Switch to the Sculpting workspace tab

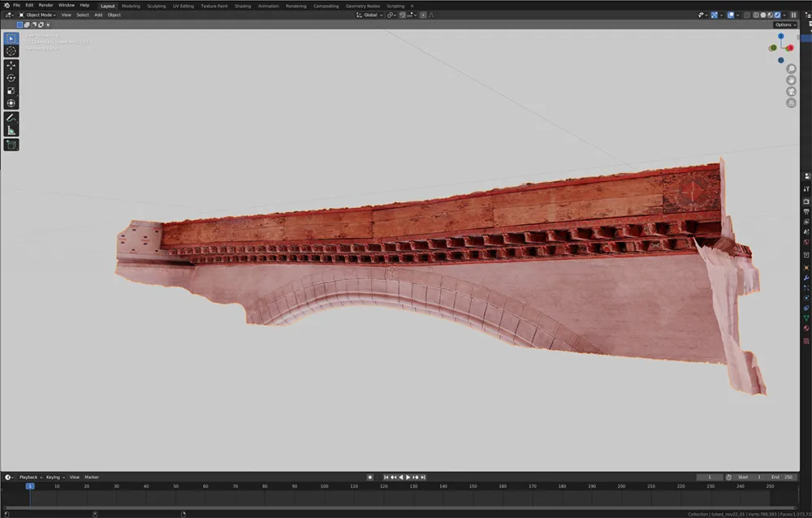click(x=157, y=6)
